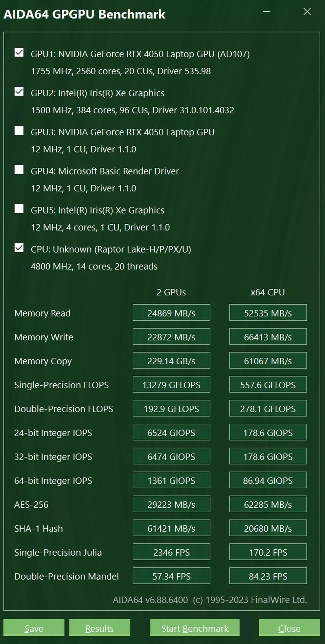
Task: Click the CPU Double-Precision Mandel result
Action: (268, 576)
